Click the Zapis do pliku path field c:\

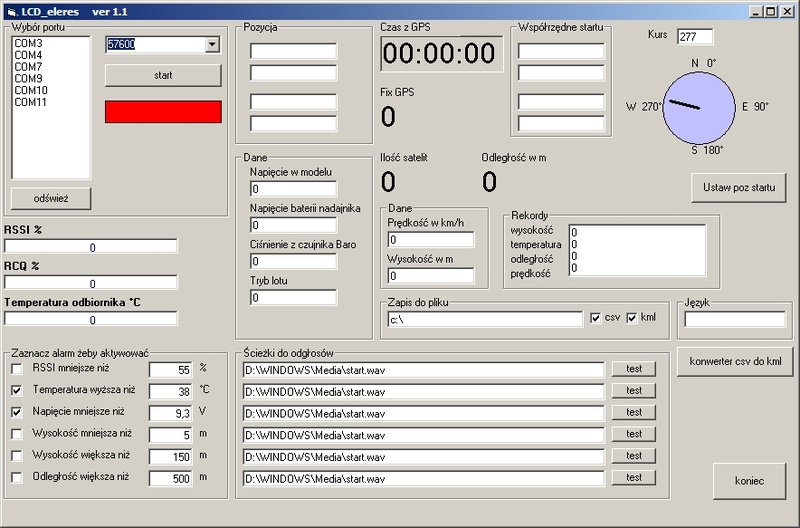485,319
